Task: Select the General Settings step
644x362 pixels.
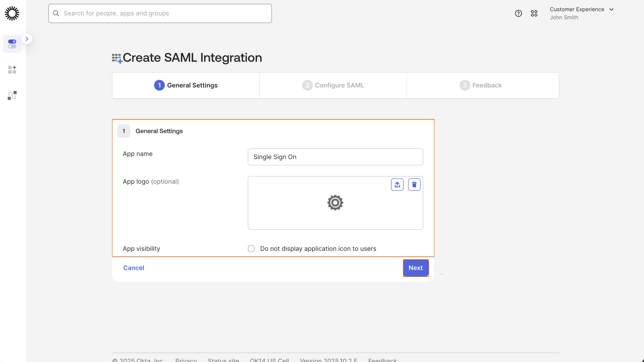Action: pos(186,85)
